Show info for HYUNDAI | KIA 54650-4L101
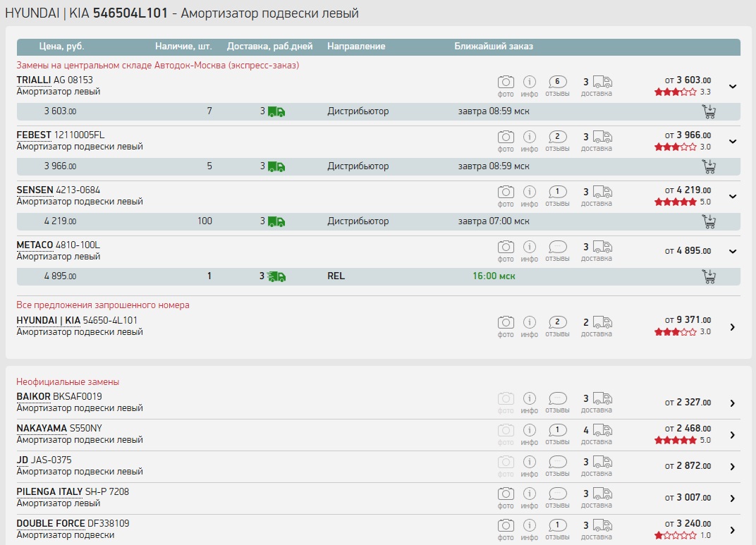Viewport: 756px width, 545px height. 530,326
